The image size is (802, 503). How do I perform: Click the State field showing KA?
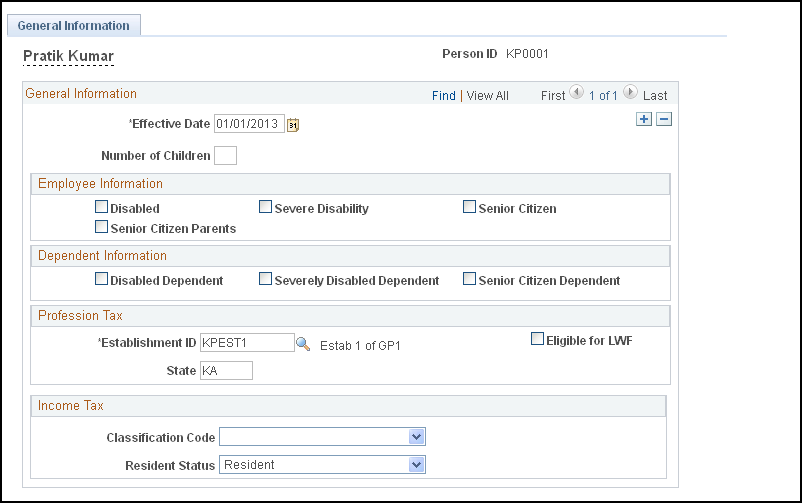(x=226, y=370)
